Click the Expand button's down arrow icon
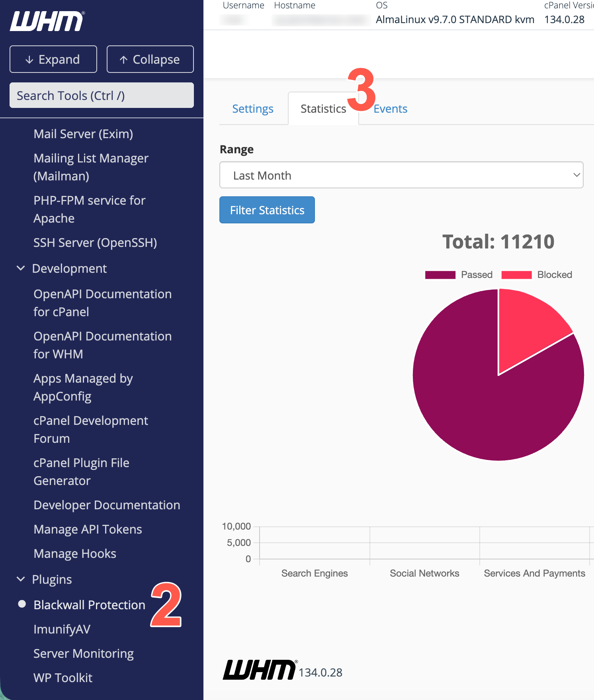Screen dimensions: 594x700 [29, 60]
